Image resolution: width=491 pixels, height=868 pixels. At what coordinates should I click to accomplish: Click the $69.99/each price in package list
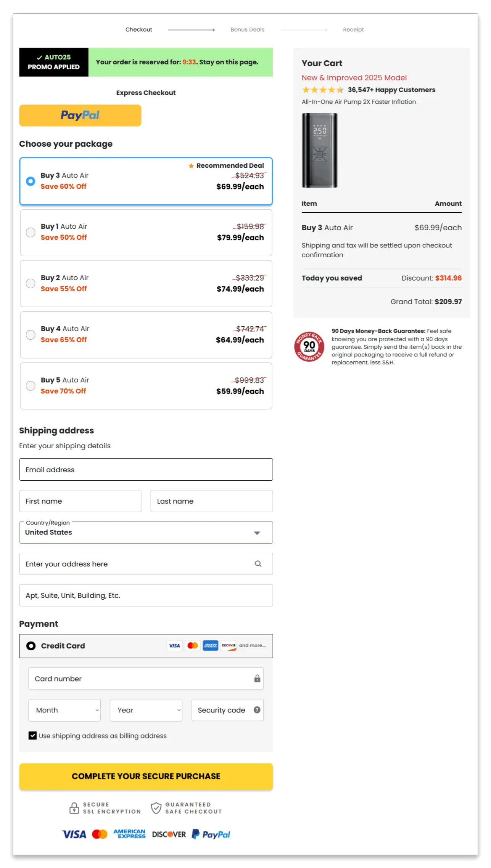coord(240,186)
